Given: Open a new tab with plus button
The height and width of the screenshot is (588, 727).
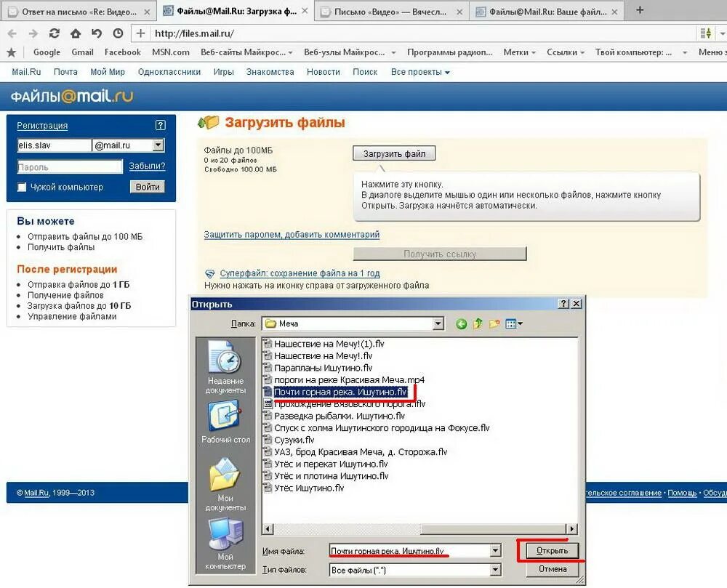Looking at the screenshot, I should [x=640, y=9].
